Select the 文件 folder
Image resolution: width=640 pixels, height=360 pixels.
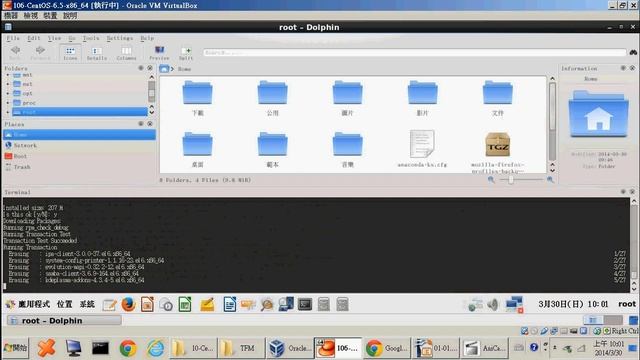[x=498, y=98]
